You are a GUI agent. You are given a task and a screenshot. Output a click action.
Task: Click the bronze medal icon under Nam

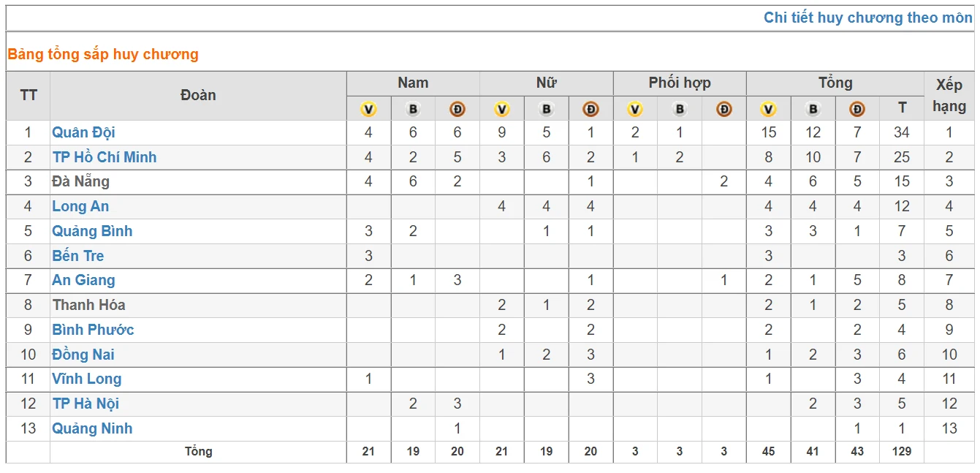[457, 109]
